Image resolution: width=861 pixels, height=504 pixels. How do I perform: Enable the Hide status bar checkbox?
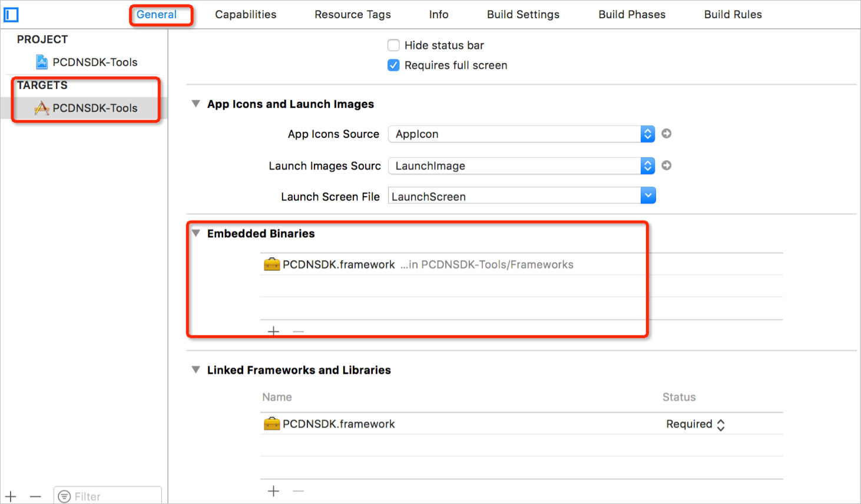[x=393, y=45]
